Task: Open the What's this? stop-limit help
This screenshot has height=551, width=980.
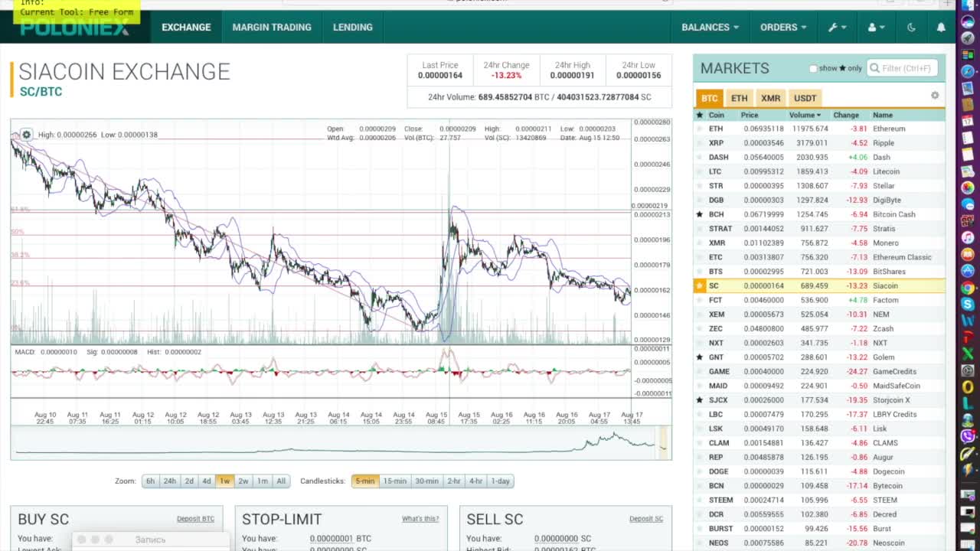Action: point(420,519)
